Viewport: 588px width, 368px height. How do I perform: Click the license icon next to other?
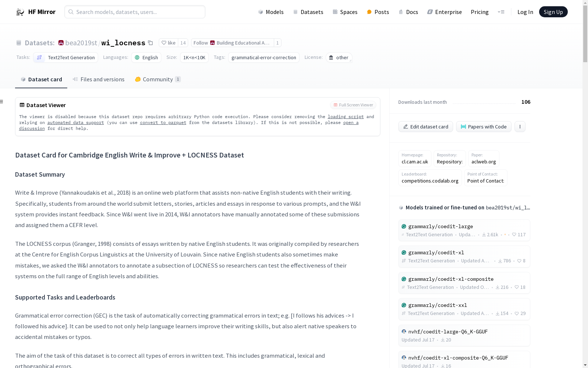(x=331, y=57)
